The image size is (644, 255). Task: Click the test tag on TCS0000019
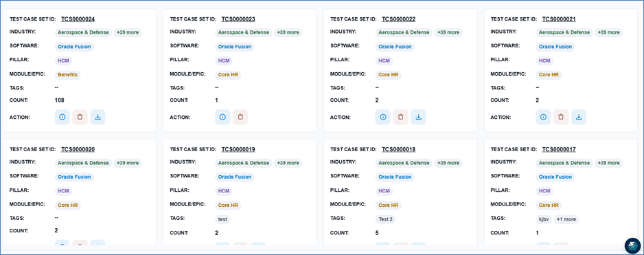pos(222,219)
